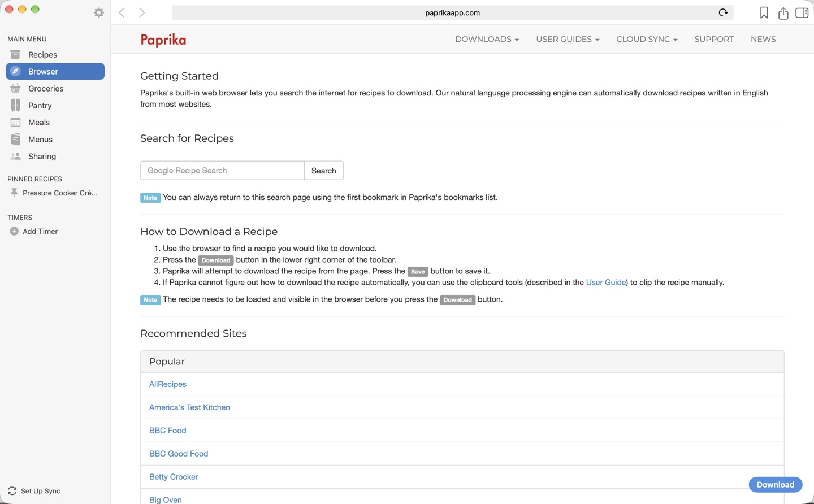Toggle the sidebar panel icon
Viewport: 814px width, 504px height.
(x=802, y=12)
